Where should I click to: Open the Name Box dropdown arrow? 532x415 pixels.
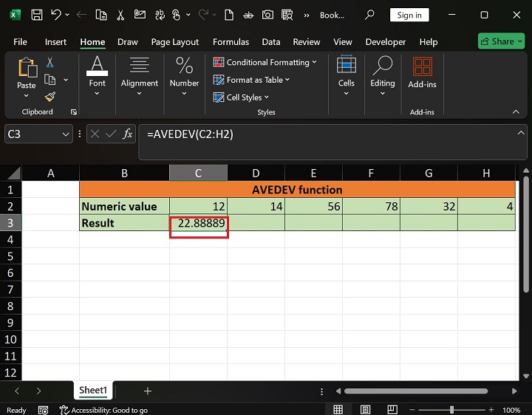pos(66,134)
